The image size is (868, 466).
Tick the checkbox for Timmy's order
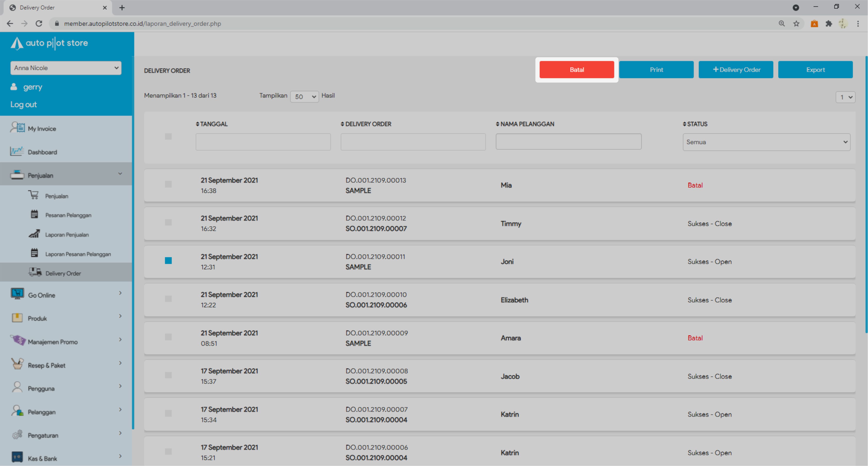(168, 222)
